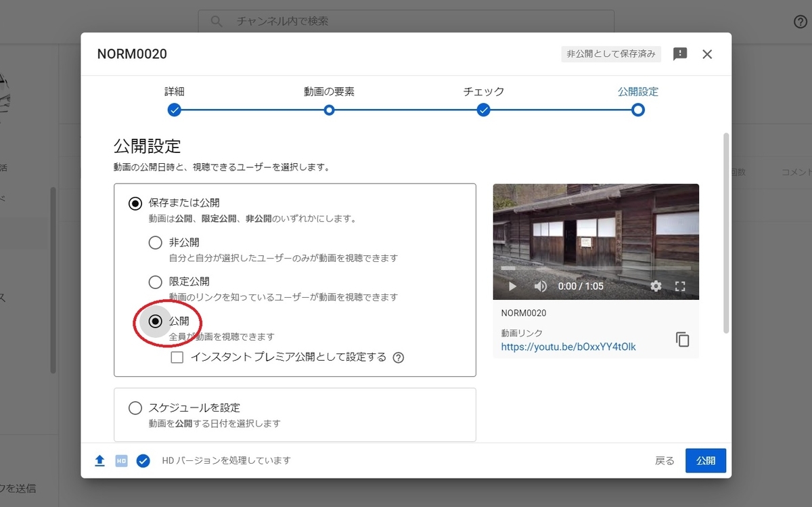Open video preview settings gear

(656, 286)
